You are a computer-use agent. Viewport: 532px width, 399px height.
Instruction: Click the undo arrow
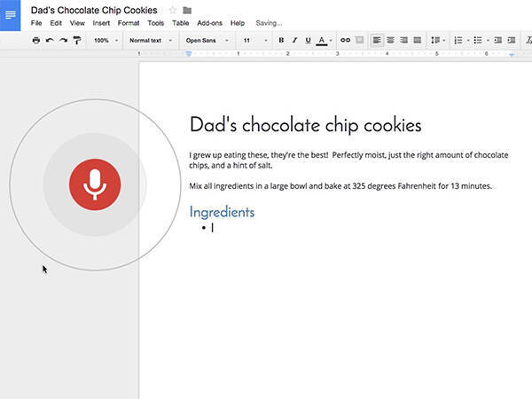coord(50,40)
